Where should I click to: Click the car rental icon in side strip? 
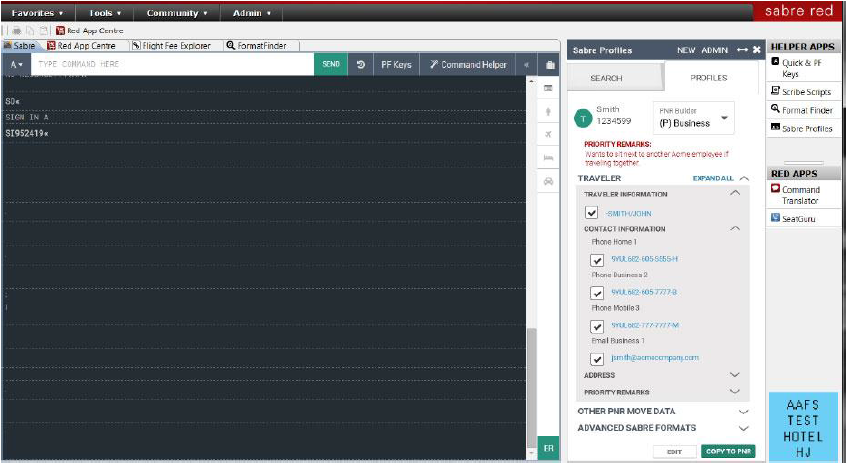point(548,181)
